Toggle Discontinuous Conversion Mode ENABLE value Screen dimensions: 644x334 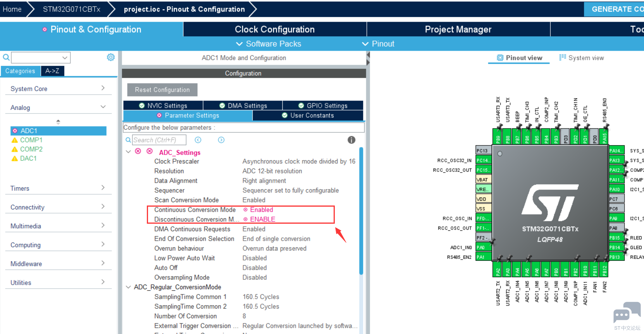(x=262, y=219)
